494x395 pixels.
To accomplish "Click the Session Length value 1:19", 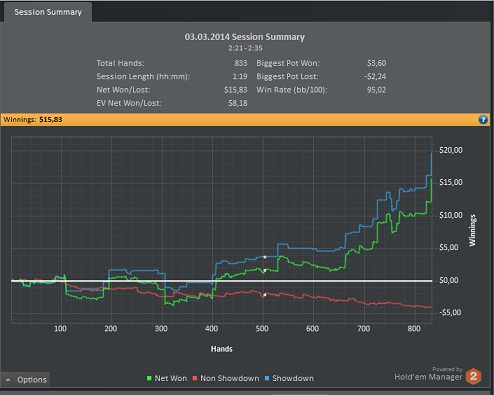I will tap(240, 76).
